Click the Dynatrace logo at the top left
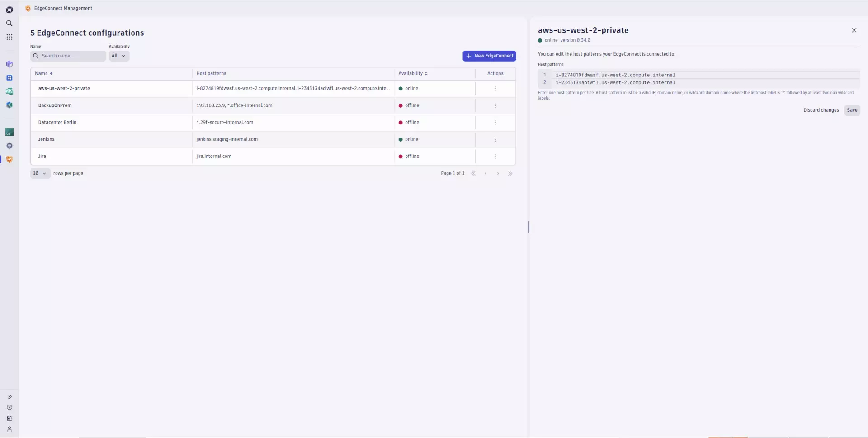 click(9, 10)
